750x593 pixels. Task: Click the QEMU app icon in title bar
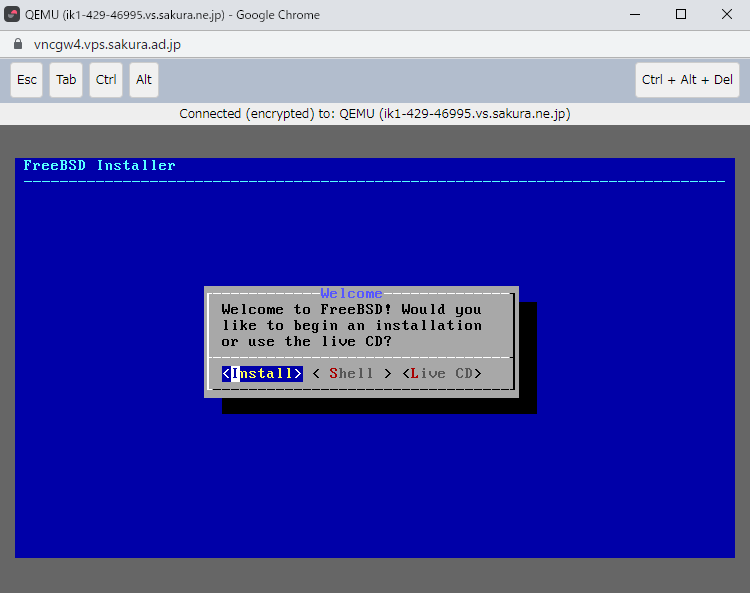13,14
